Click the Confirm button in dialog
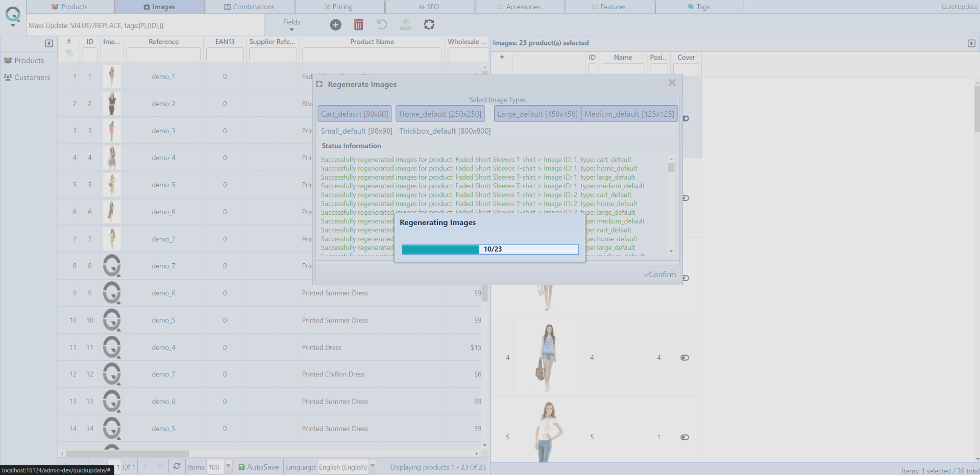The width and height of the screenshot is (980, 475). (x=659, y=274)
